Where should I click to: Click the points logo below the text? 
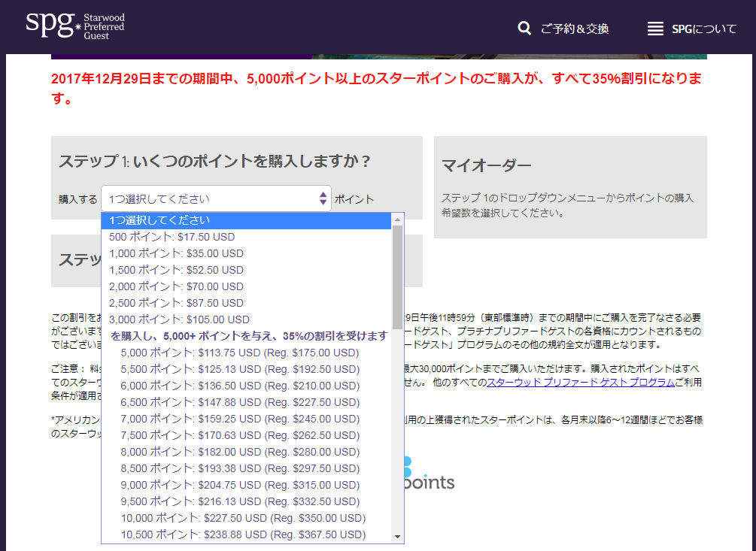429,474
